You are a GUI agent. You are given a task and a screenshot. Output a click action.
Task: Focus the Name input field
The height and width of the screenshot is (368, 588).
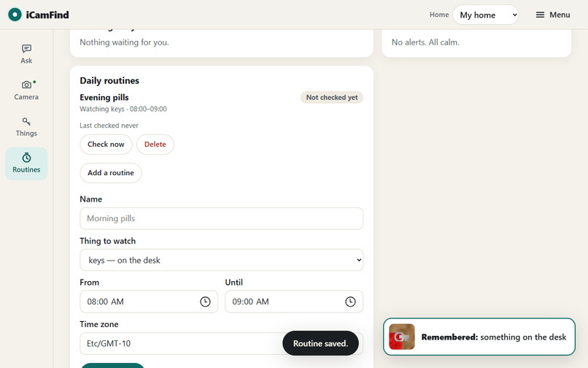221,218
